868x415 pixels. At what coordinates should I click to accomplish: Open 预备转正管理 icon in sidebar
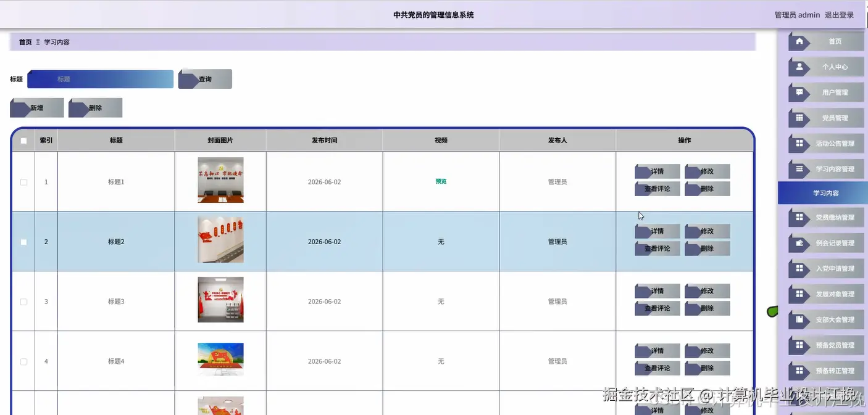(799, 371)
